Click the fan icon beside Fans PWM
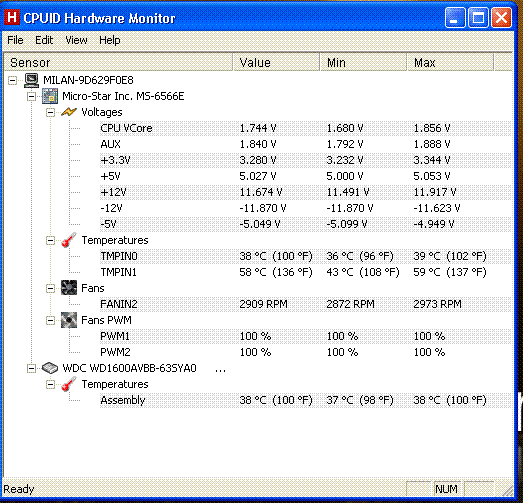 (x=69, y=320)
